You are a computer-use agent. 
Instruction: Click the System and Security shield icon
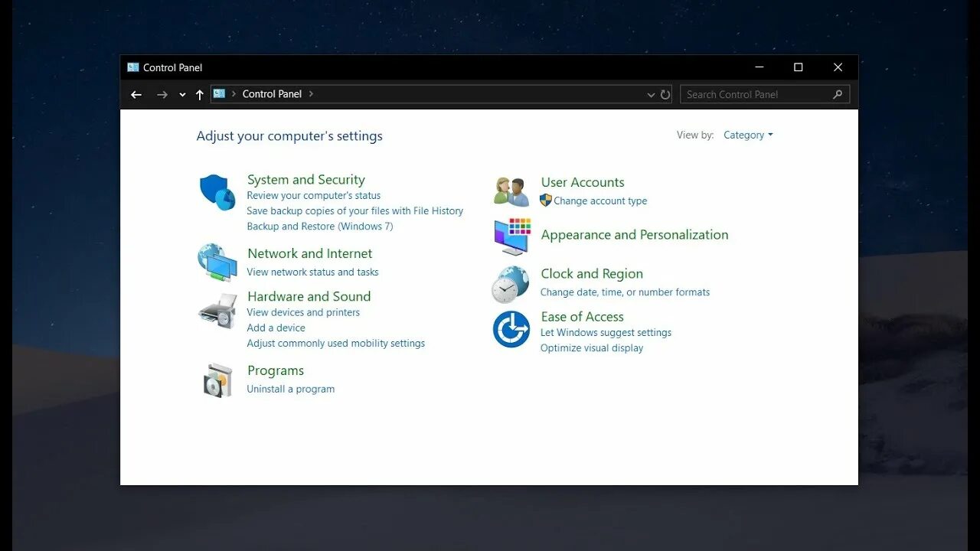click(x=217, y=192)
